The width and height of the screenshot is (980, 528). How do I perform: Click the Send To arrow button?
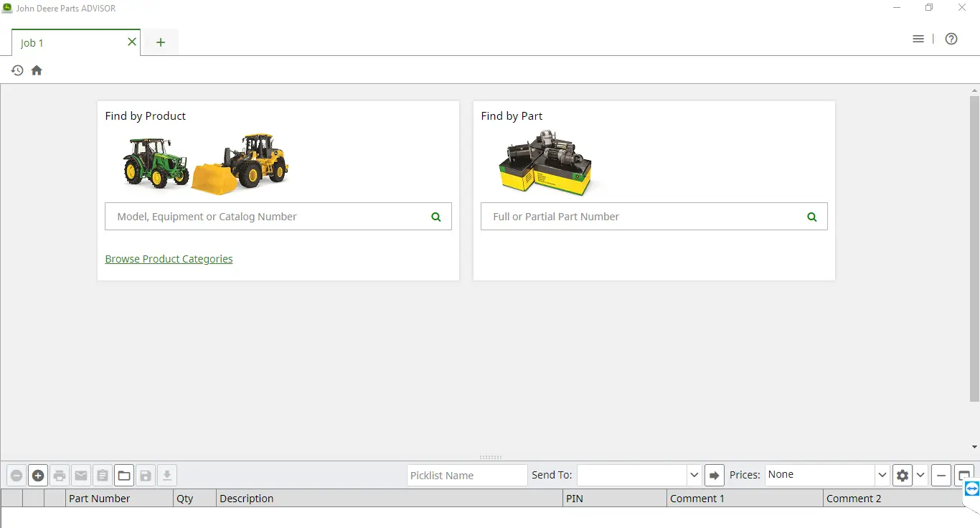pos(714,475)
